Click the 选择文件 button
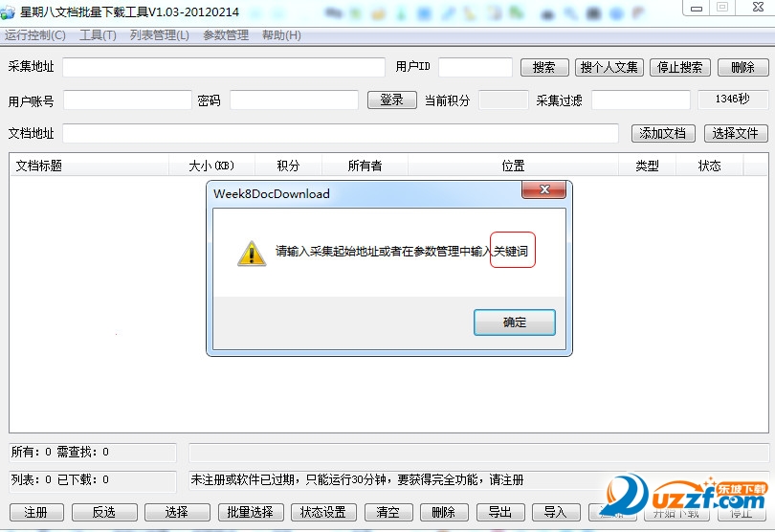The width and height of the screenshot is (775, 532). click(x=736, y=134)
